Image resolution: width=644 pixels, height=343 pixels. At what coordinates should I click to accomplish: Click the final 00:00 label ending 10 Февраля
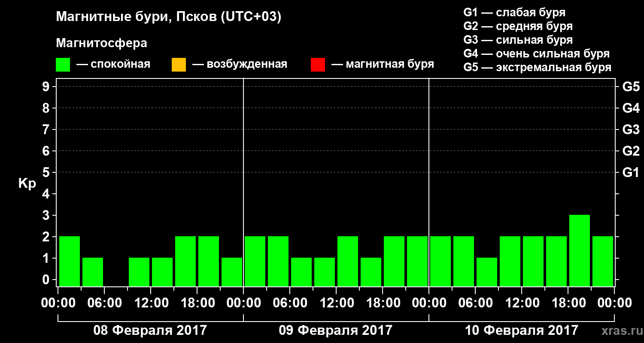point(614,303)
